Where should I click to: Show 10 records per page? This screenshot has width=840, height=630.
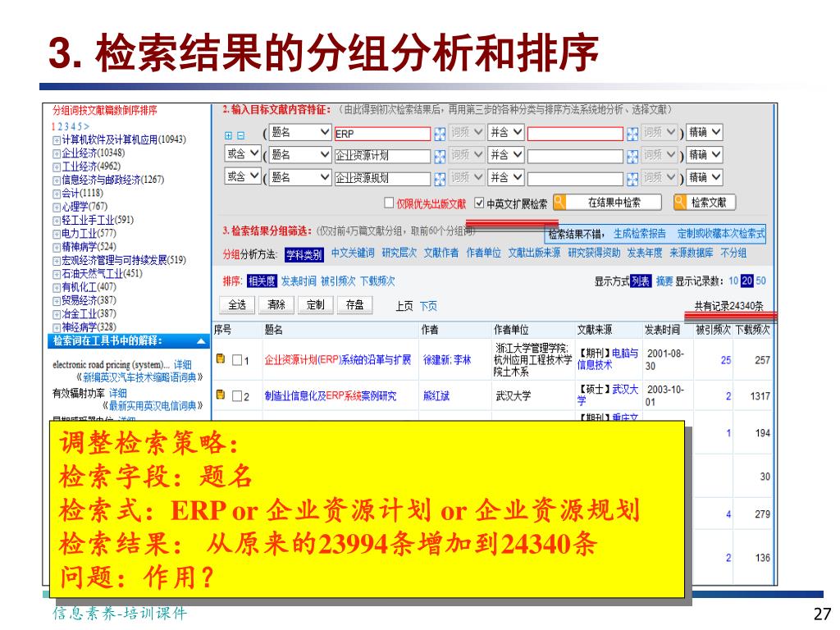click(733, 281)
